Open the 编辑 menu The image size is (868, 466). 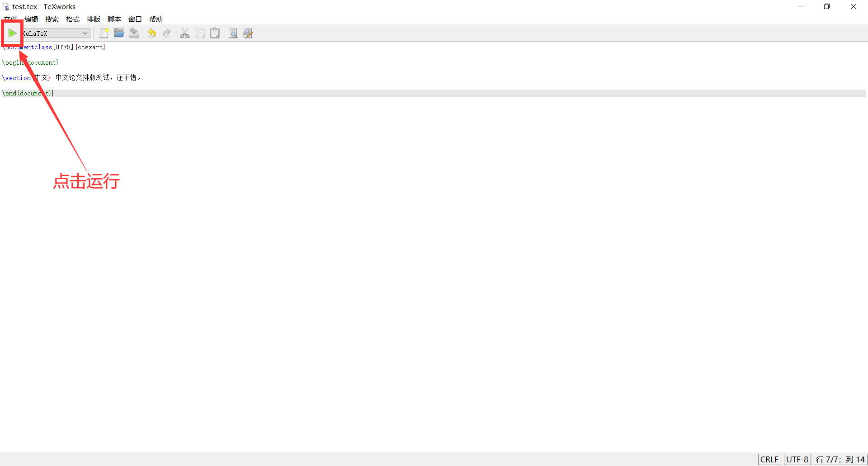31,19
